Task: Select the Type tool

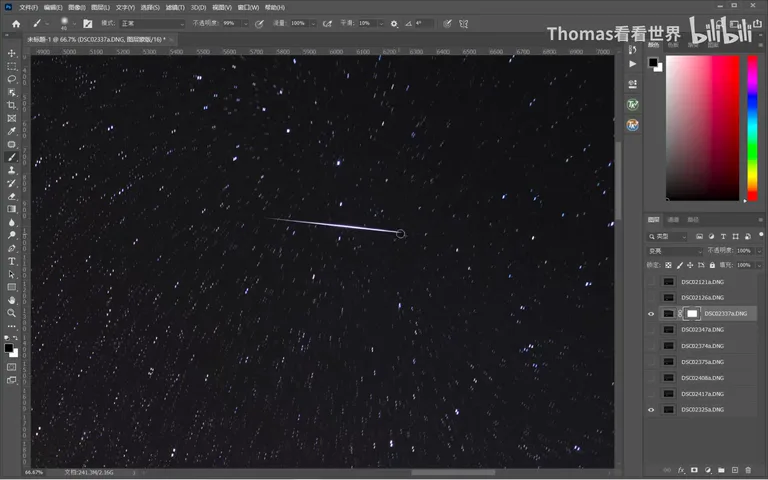Action: [12, 261]
